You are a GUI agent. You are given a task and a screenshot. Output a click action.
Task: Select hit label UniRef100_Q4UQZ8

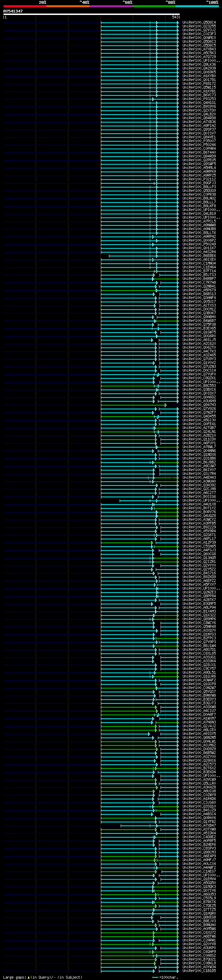199,516
